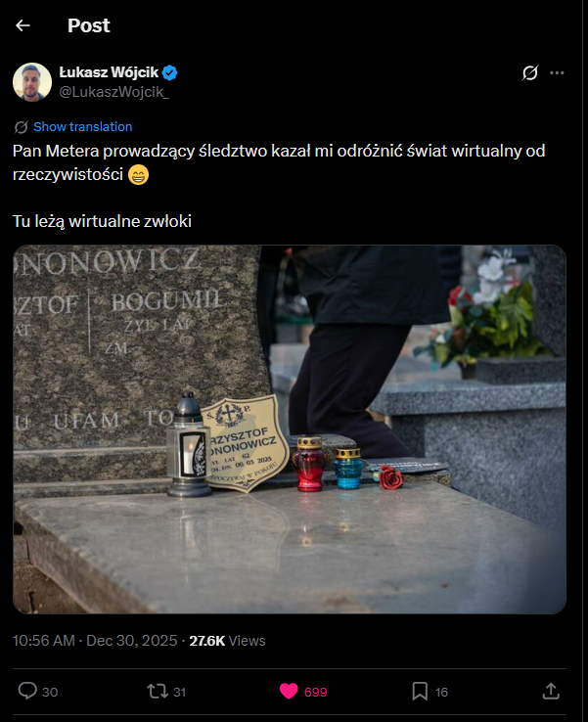The image size is (588, 722).
Task: Open the gravestone photo attachment
Action: coord(290,429)
